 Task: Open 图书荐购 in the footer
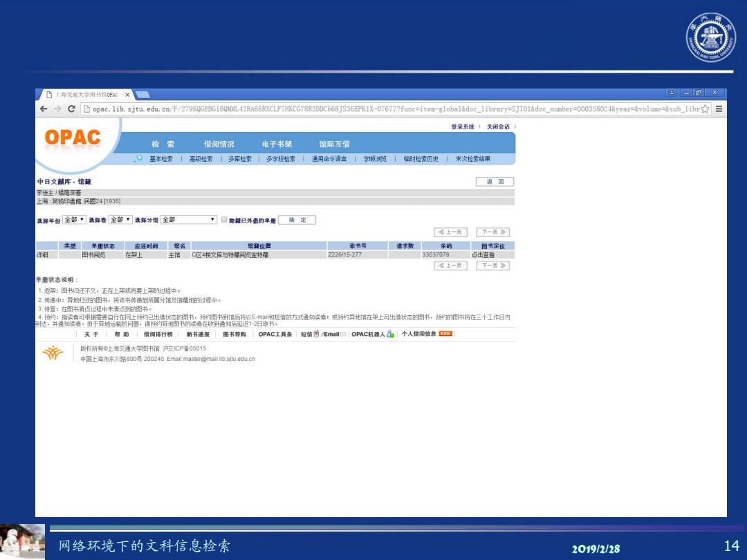[x=234, y=335]
